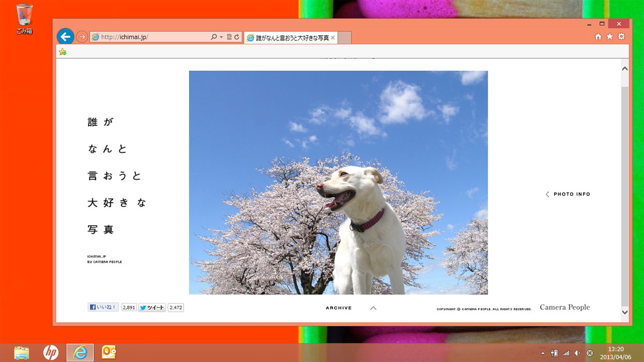Open the HP app in the taskbar
This screenshot has height=362, width=644.
click(x=51, y=352)
